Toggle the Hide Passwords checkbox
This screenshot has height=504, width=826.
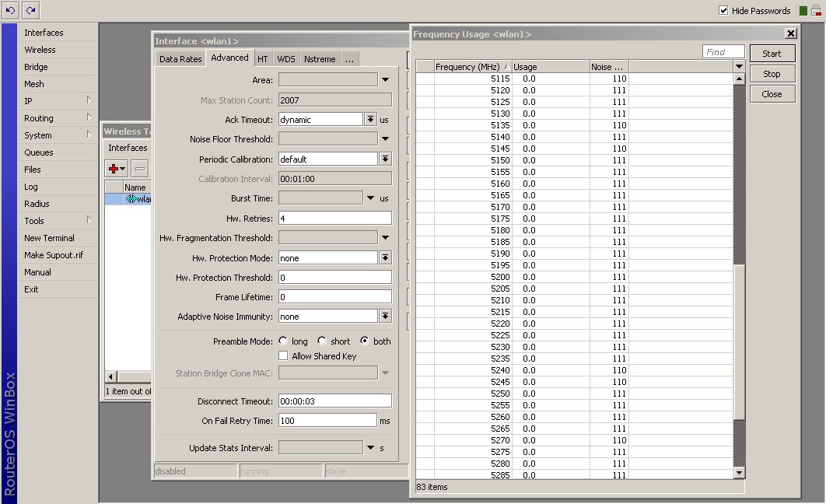tap(723, 11)
